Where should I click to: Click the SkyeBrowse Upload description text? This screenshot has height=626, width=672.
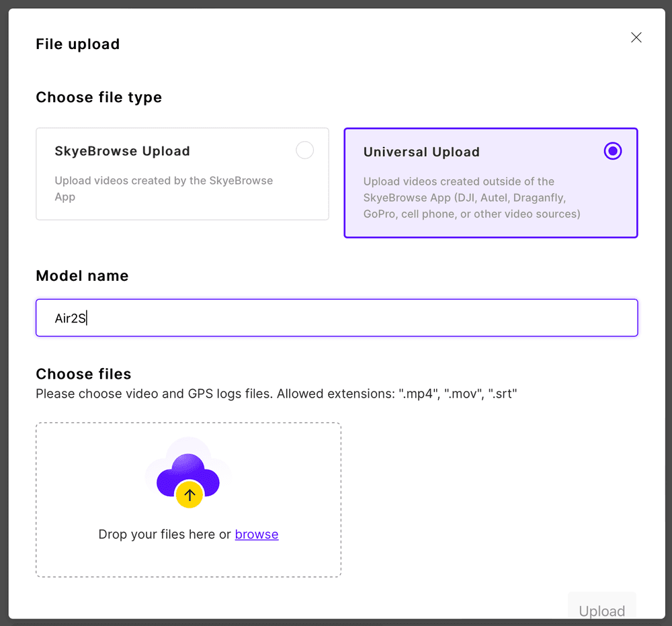[x=163, y=189]
